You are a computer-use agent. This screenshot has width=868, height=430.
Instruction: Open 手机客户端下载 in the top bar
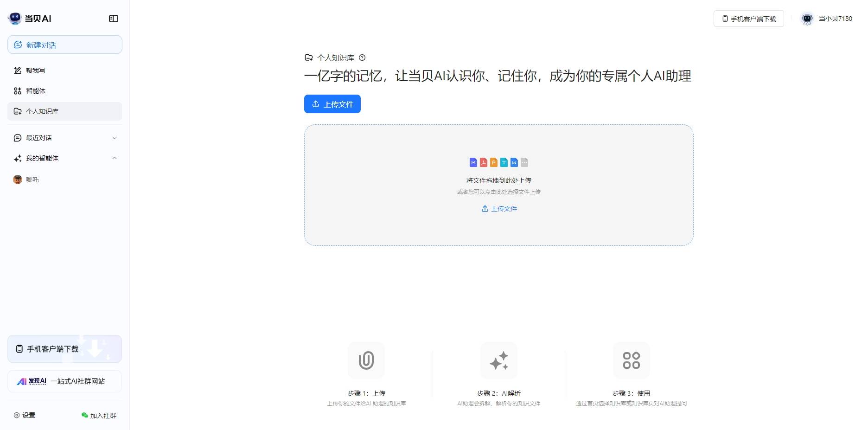point(749,19)
